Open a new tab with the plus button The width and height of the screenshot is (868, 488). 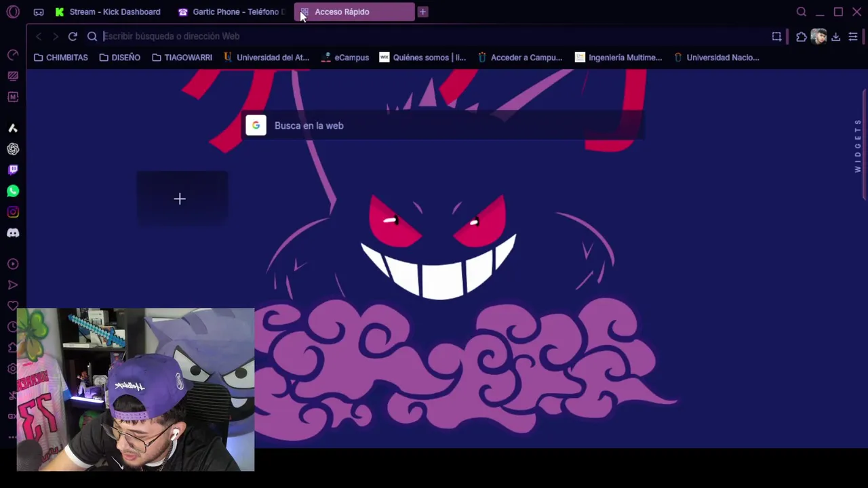pos(422,12)
